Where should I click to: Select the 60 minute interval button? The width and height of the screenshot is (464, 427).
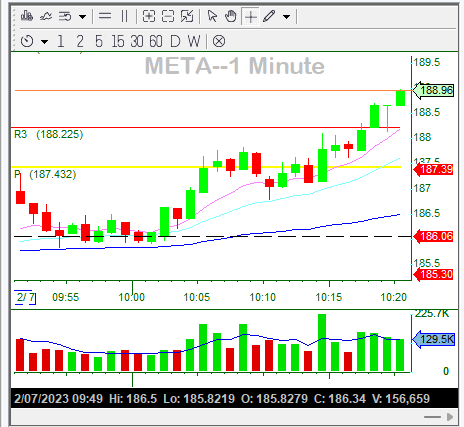coord(156,41)
